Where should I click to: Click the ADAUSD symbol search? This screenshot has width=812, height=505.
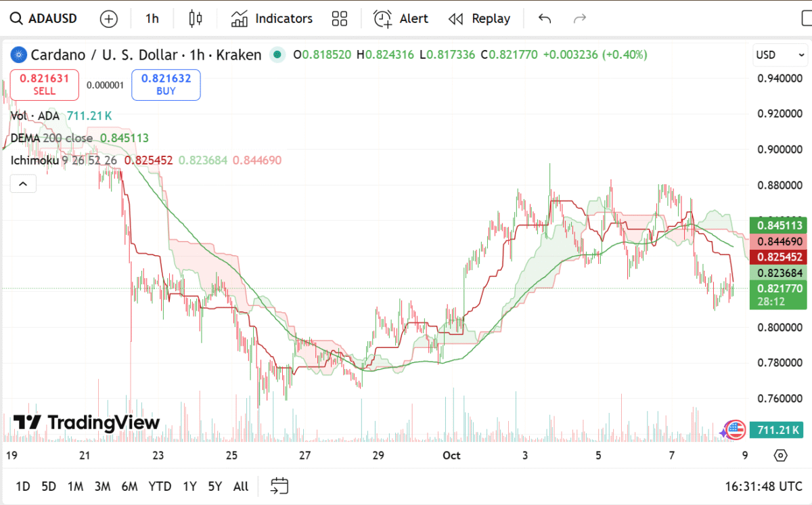45,18
